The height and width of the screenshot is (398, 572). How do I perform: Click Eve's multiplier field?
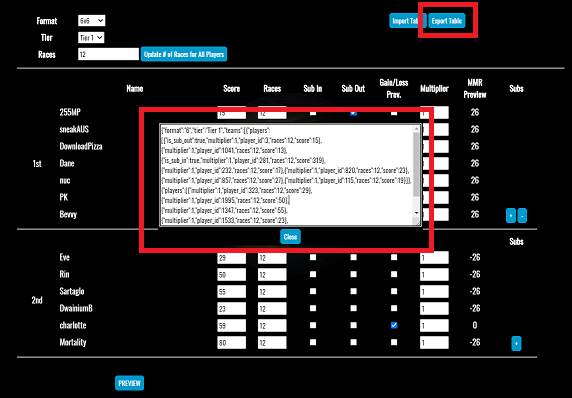(434, 258)
